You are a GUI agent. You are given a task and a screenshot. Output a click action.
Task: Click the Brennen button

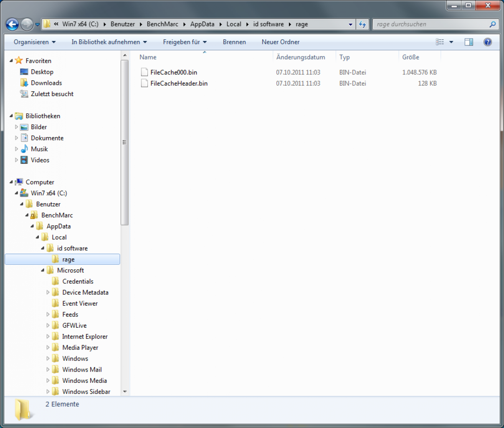pos(234,42)
